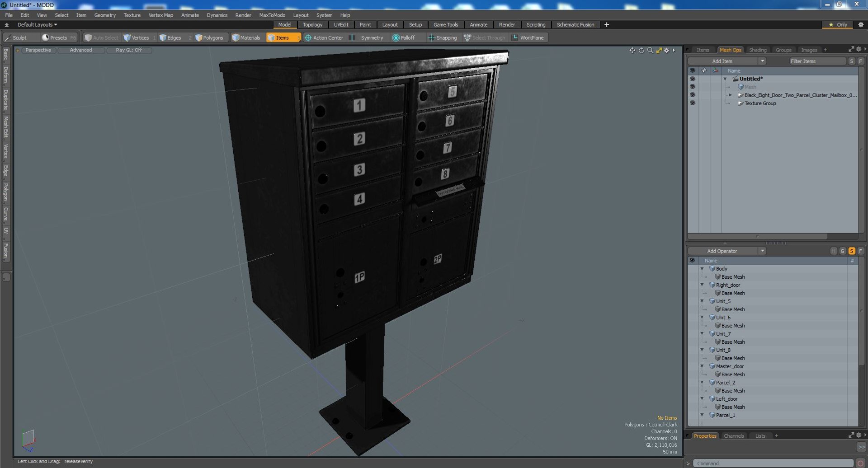Toggle the S filter in Mesh Ops
Viewport: 868px width, 468px height.
tap(852, 251)
